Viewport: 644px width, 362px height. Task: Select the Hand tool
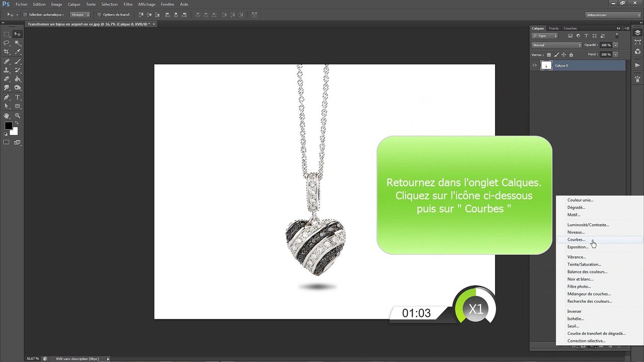[7, 116]
